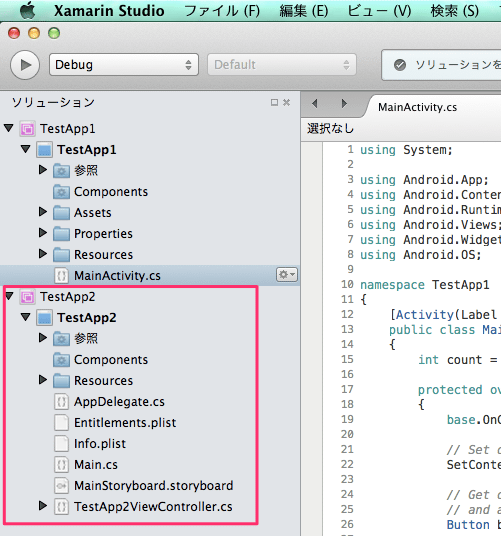This screenshot has height=536, width=501.
Task: Click Components folder icon under TestApp2
Action: coord(62,360)
